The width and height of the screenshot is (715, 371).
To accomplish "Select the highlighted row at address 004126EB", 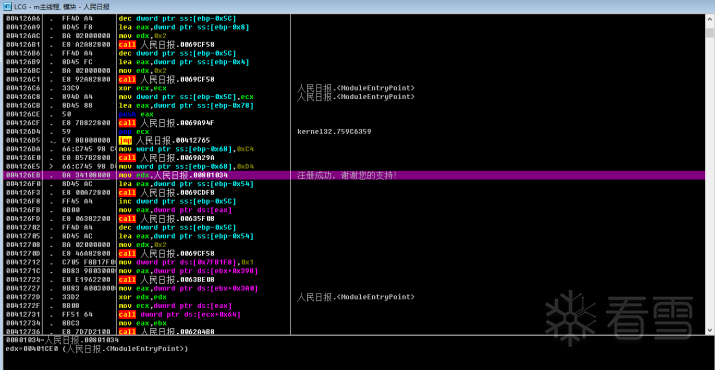I will click(x=354, y=175).
